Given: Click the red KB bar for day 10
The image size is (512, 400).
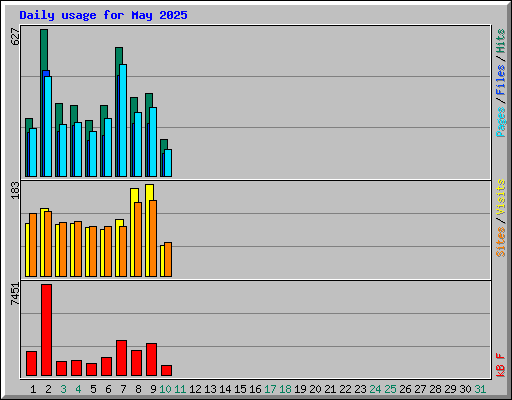Looking at the screenshot, I should pyautogui.click(x=167, y=371).
